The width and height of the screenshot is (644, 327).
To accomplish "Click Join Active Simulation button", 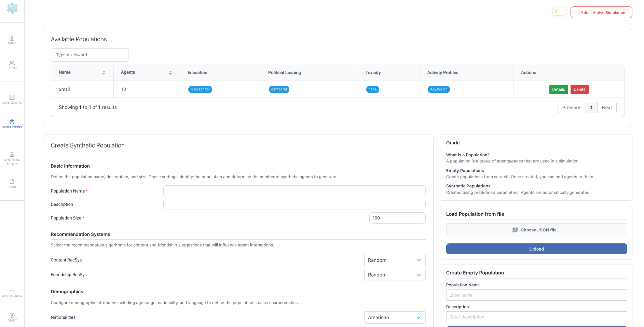I will tap(601, 13).
